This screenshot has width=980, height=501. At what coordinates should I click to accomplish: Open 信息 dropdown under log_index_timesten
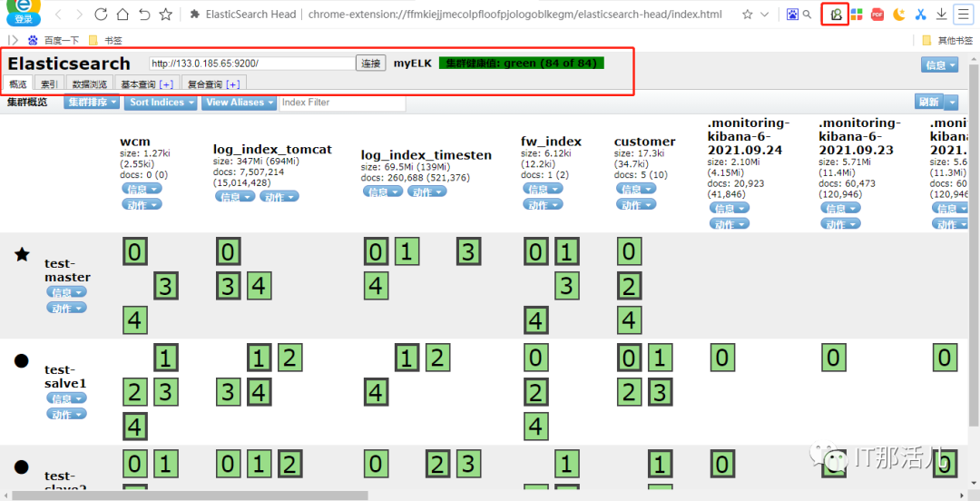pyautogui.click(x=383, y=192)
